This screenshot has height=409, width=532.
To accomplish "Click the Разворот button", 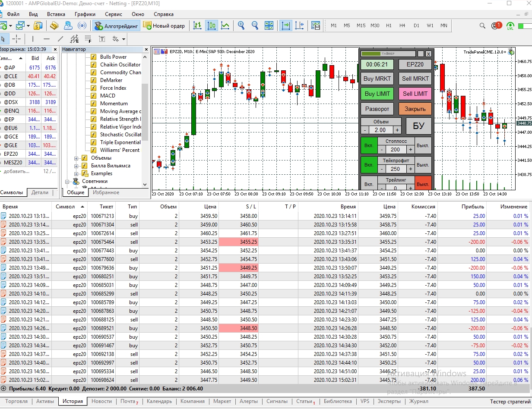I will click(377, 109).
